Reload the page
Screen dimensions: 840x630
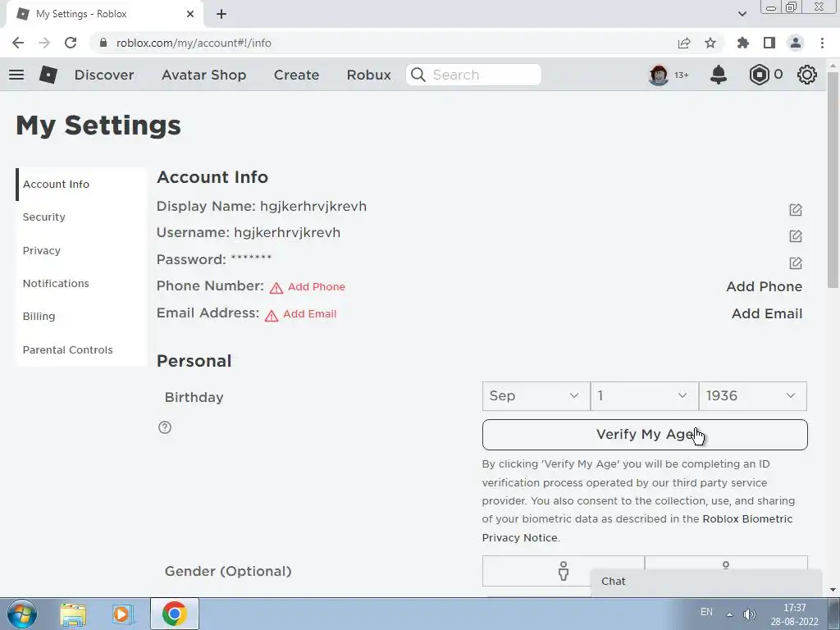point(71,43)
